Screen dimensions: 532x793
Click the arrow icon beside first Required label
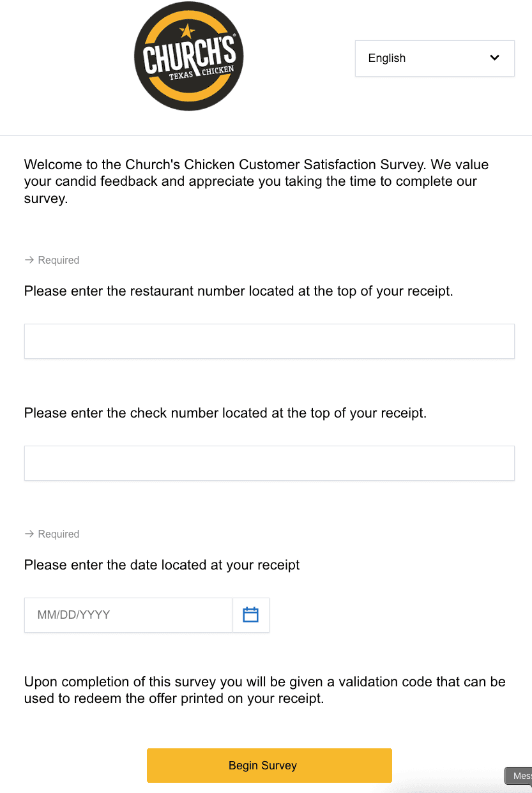[29, 260]
